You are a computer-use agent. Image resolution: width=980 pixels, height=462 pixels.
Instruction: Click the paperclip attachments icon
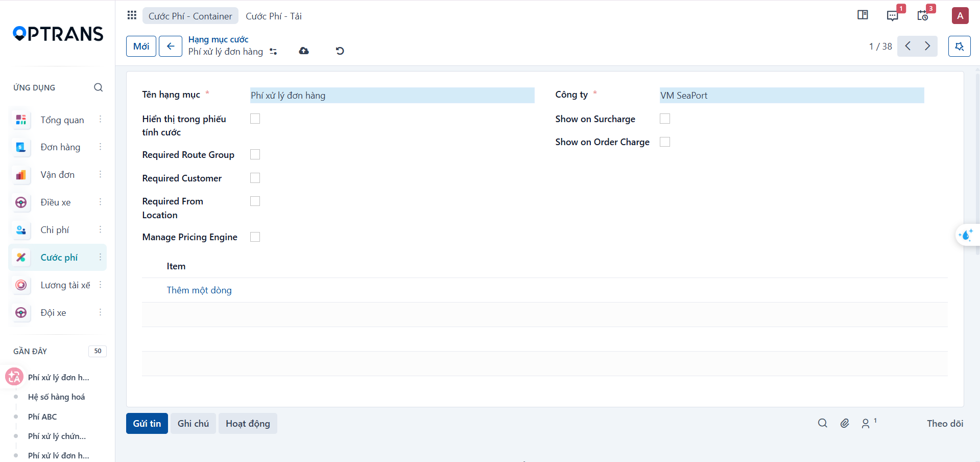point(845,423)
